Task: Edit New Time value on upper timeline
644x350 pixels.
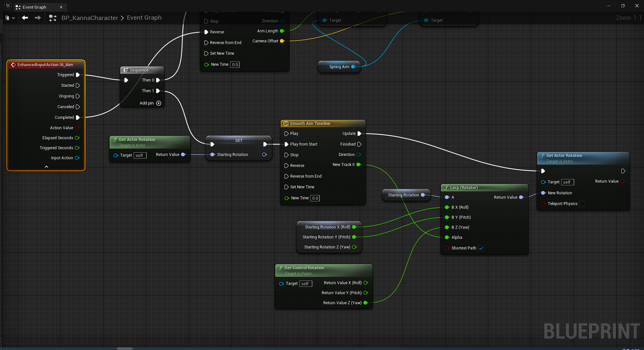Action: click(235, 65)
